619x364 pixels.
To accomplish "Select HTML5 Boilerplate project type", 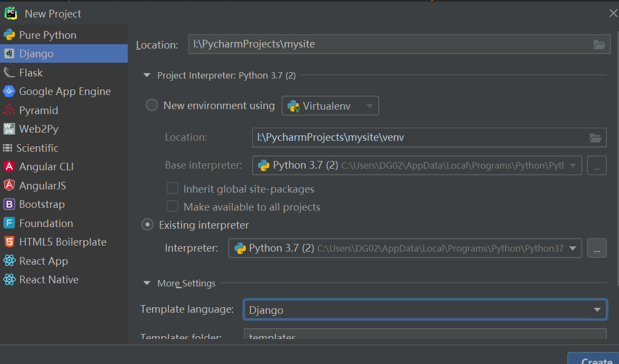I will [x=64, y=242].
